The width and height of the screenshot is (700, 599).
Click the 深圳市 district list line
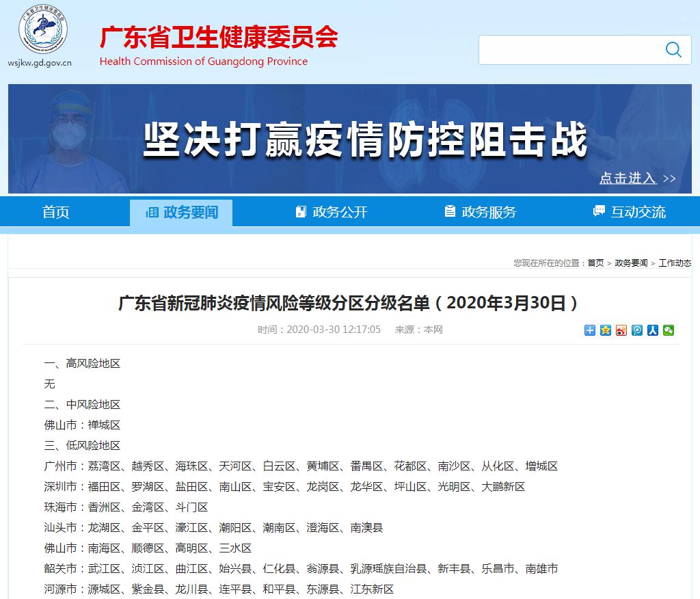[x=284, y=487]
